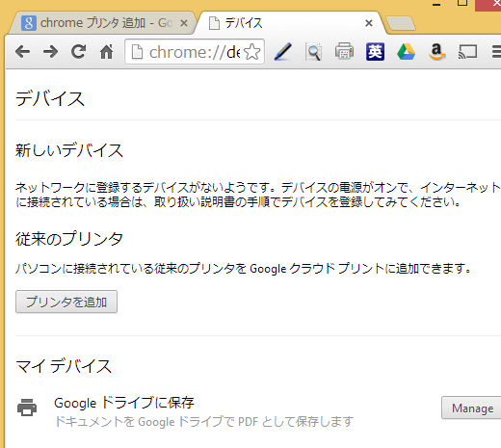Close the chrome プリンタ 追加 tab
Viewport: 501px width, 448px height.
184,23
